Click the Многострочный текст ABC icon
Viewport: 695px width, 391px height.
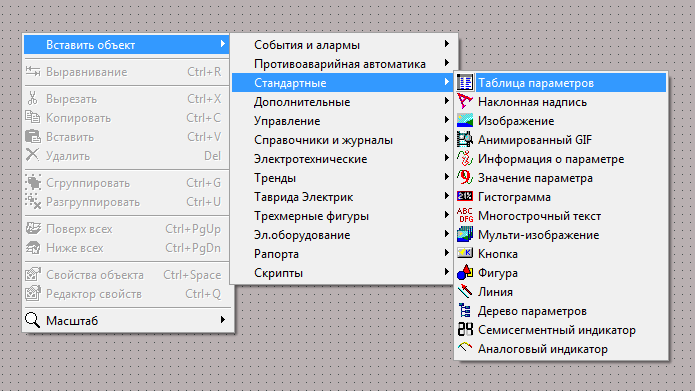pyautogui.click(x=465, y=215)
